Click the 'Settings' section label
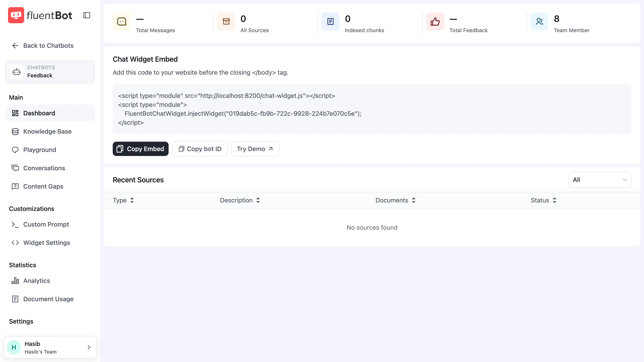 21,321
